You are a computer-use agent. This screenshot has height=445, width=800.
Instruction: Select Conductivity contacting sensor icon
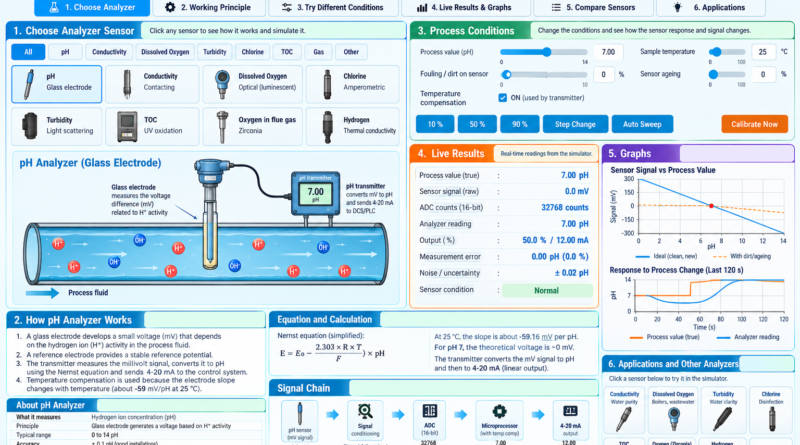pyautogui.click(x=127, y=84)
